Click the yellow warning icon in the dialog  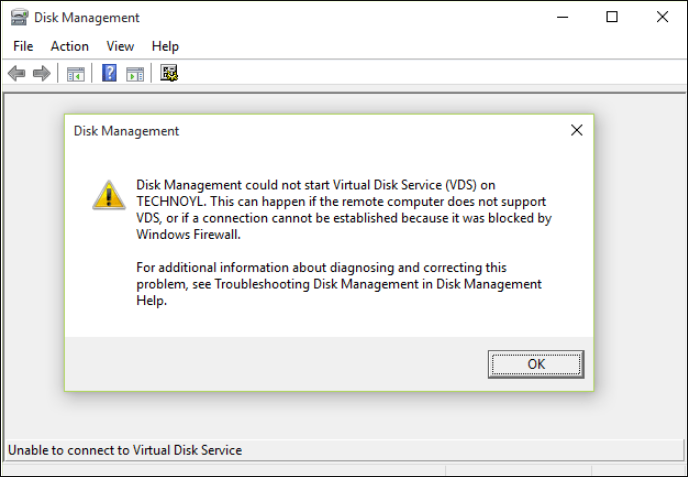point(109,194)
